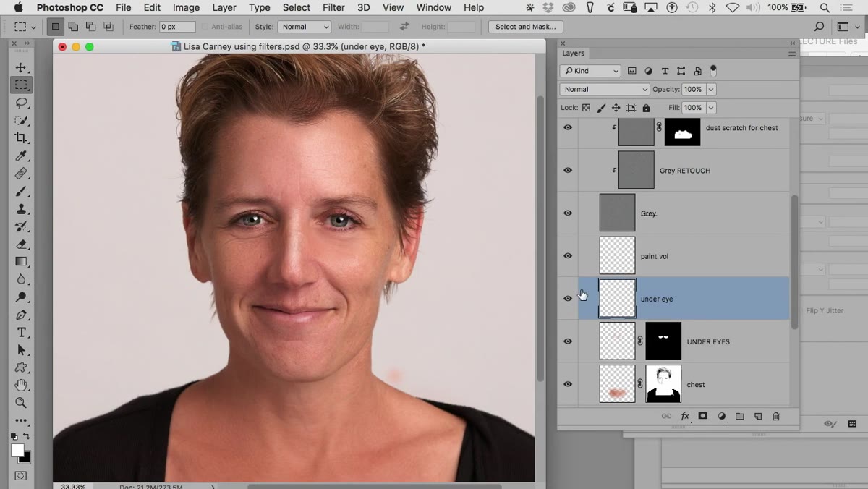The width and height of the screenshot is (868, 489).
Task: Choose Add to selection mode icon
Action: (73, 27)
